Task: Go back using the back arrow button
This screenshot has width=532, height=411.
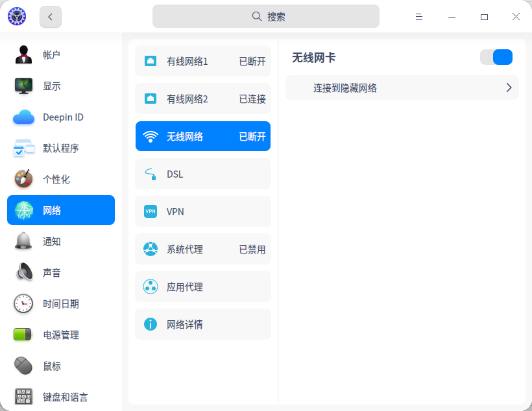Action: pos(51,17)
